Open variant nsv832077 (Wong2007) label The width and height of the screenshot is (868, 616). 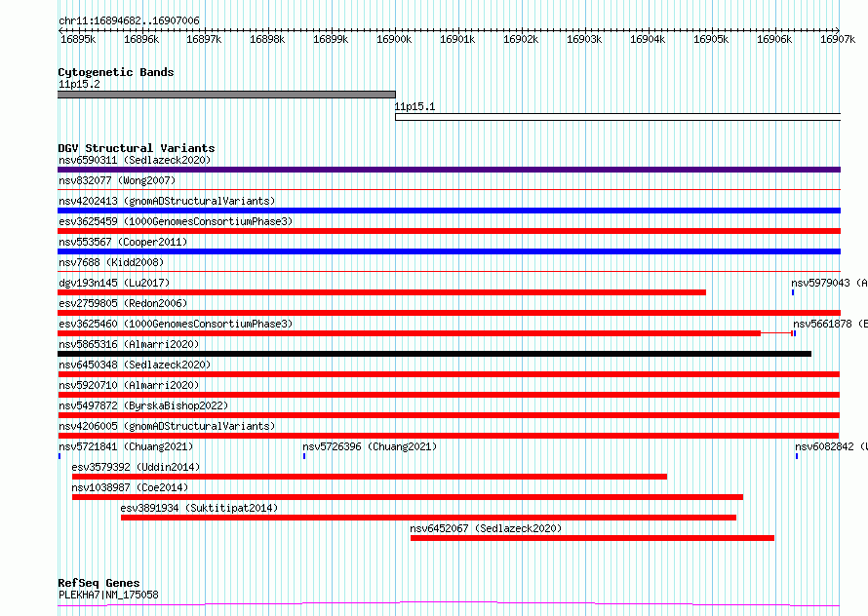117,180
